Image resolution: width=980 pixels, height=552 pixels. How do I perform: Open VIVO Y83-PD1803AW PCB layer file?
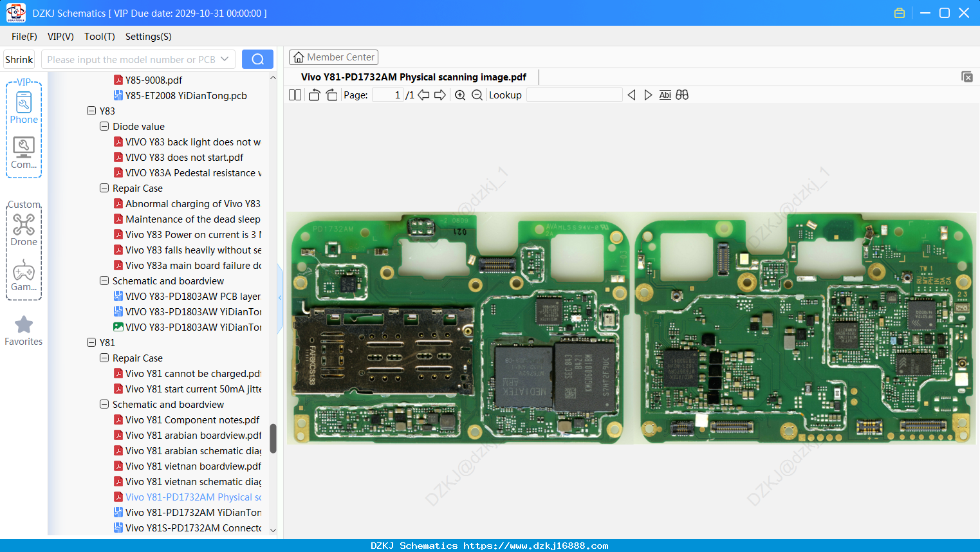188,296
